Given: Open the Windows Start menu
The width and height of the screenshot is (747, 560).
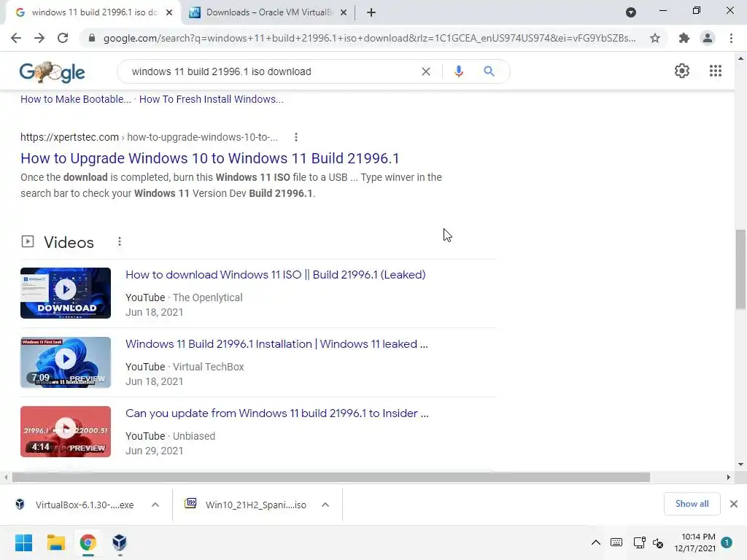Looking at the screenshot, I should pos(23,542).
